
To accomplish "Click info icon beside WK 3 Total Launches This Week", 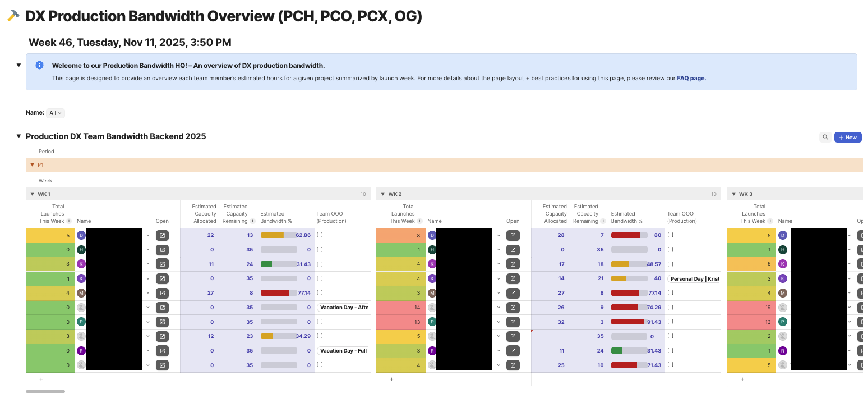I will pos(770,221).
